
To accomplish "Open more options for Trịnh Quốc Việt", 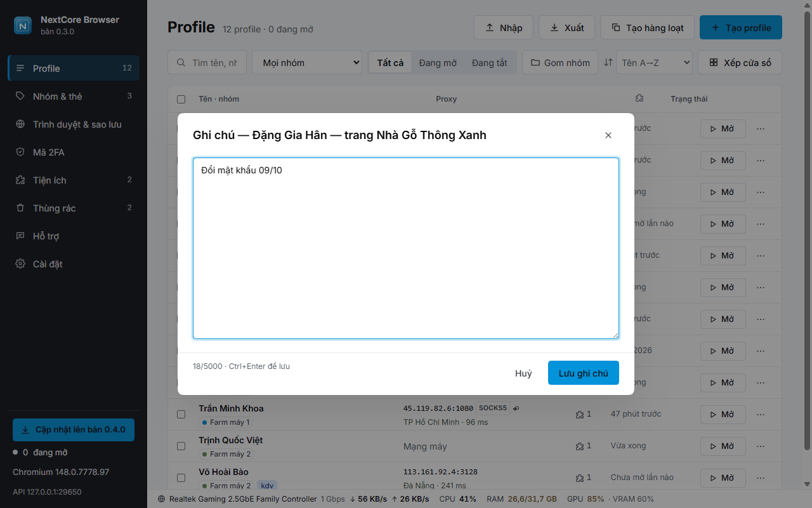I will pyautogui.click(x=761, y=446).
